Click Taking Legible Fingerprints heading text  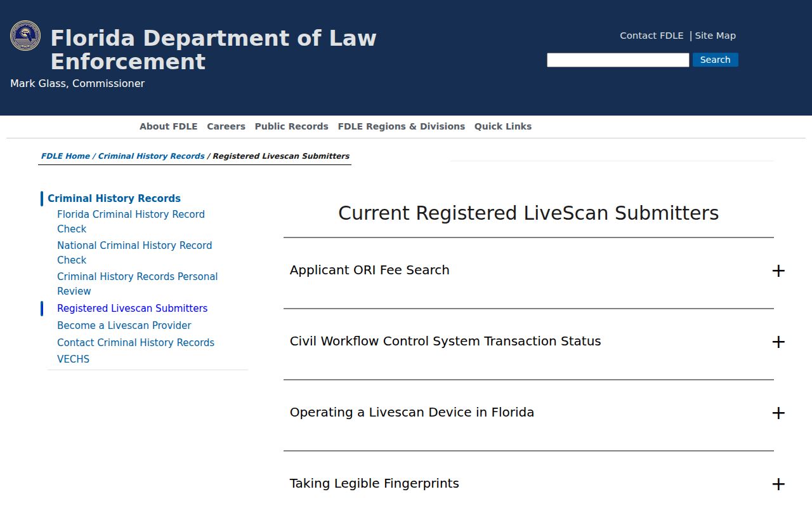click(374, 483)
